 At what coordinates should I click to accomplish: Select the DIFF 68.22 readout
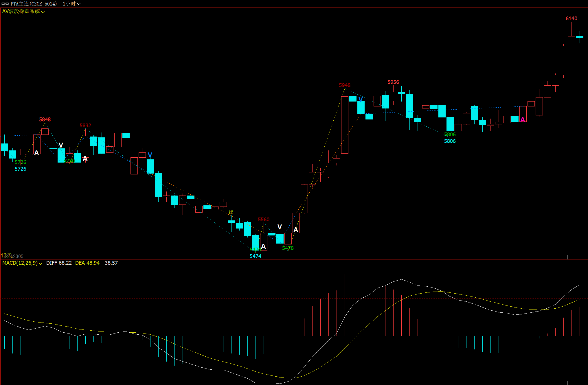click(x=59, y=263)
